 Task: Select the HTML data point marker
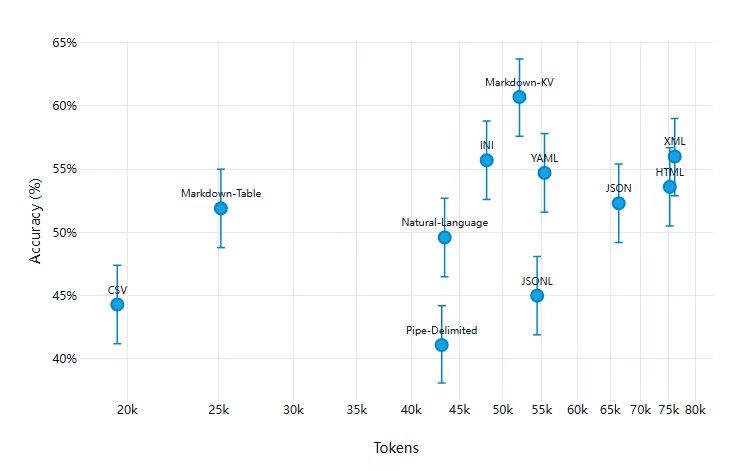tap(670, 187)
